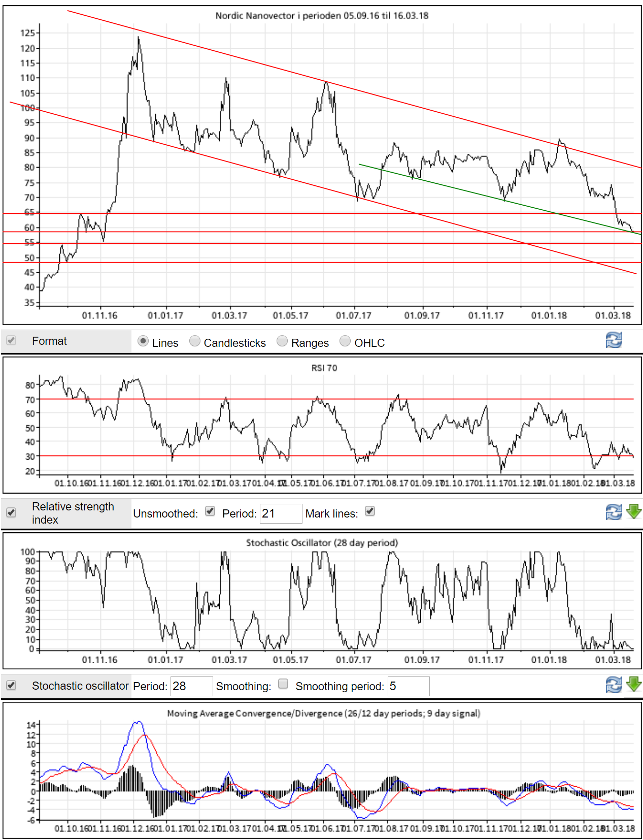Click the 80 value on RSI axis
Image resolution: width=643 pixels, height=840 pixels.
30,385
